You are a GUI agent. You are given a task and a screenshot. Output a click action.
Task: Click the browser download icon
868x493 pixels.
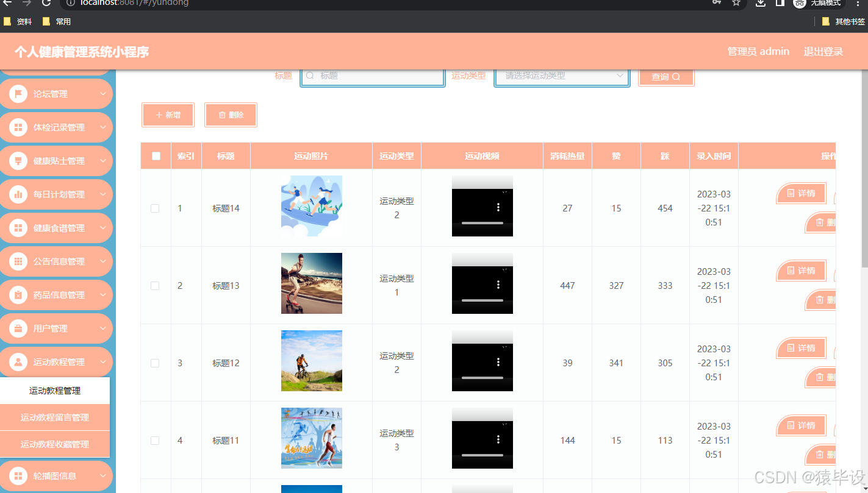tap(761, 2)
